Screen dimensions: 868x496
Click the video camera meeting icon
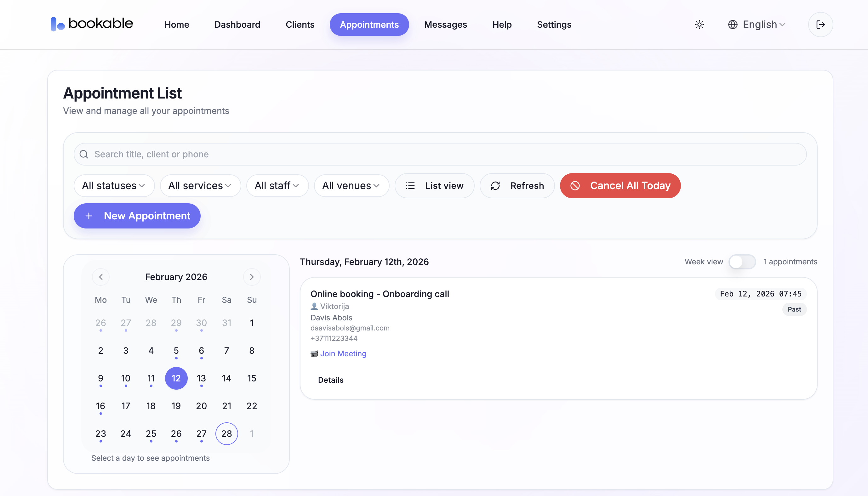point(314,354)
